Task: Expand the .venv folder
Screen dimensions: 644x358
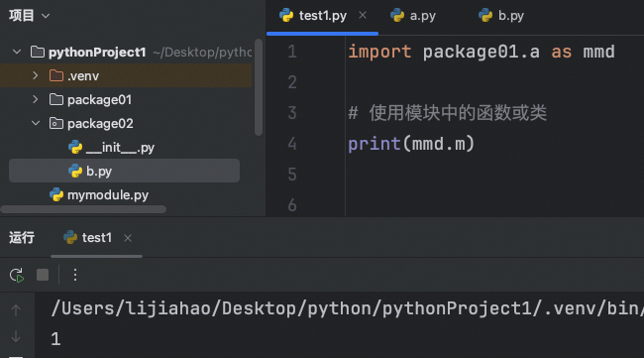Action: coord(36,75)
